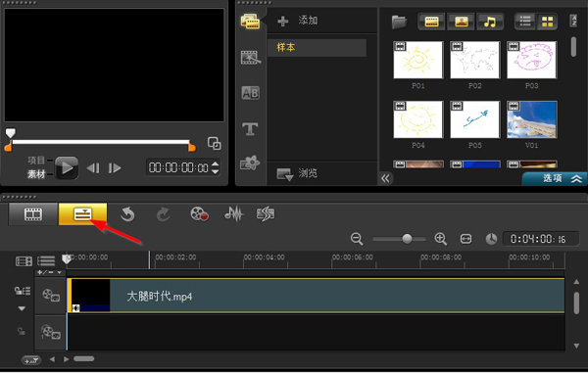
Task: Open the Record/Capture option
Action: pyautogui.click(x=199, y=214)
